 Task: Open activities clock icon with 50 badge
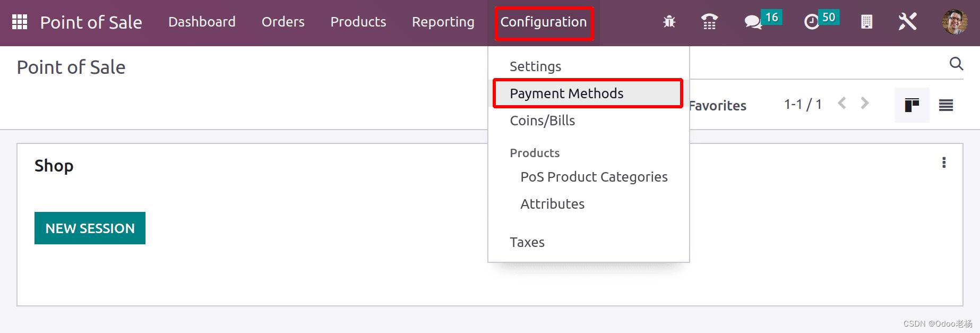pyautogui.click(x=821, y=20)
